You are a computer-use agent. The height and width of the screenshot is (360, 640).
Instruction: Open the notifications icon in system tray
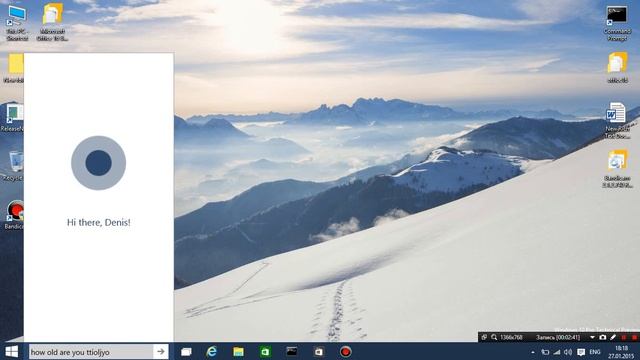[x=581, y=352]
